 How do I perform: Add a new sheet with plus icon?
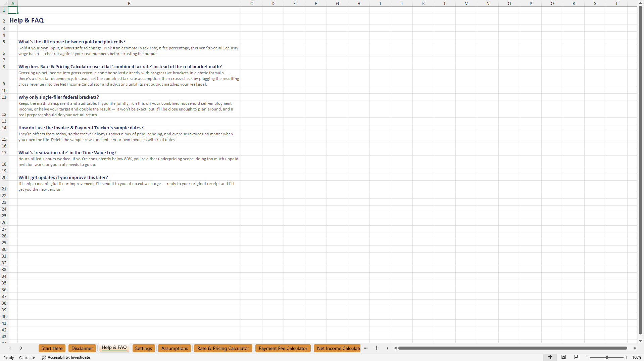(x=376, y=348)
